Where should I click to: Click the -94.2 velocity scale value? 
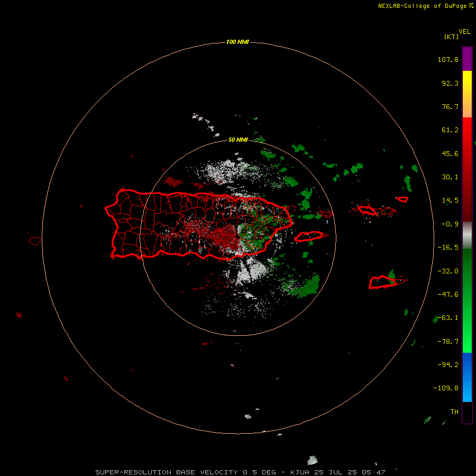tap(448, 364)
